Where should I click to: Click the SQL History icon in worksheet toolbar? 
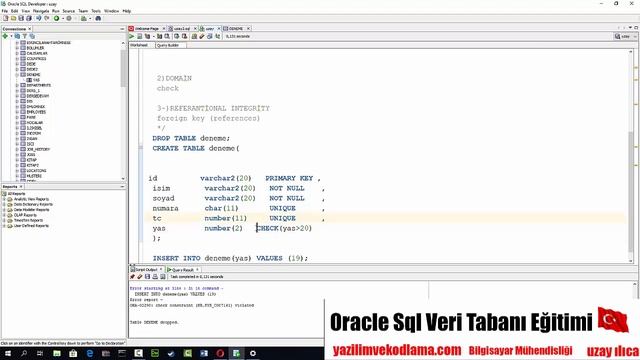210,36
